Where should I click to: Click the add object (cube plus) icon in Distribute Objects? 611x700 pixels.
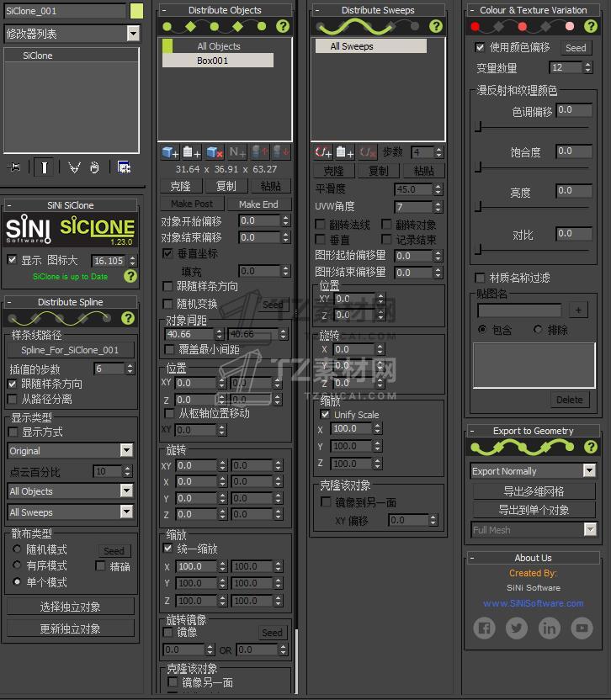(170, 152)
